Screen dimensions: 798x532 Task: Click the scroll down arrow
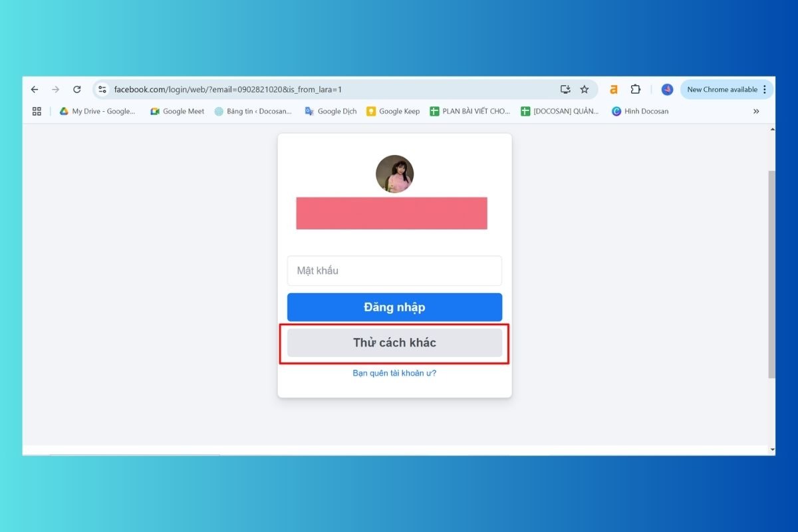click(771, 450)
